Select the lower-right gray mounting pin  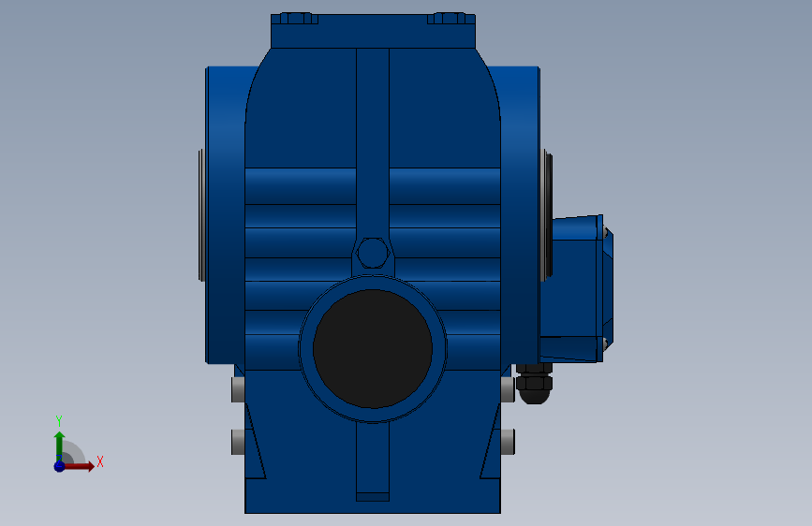[508, 442]
